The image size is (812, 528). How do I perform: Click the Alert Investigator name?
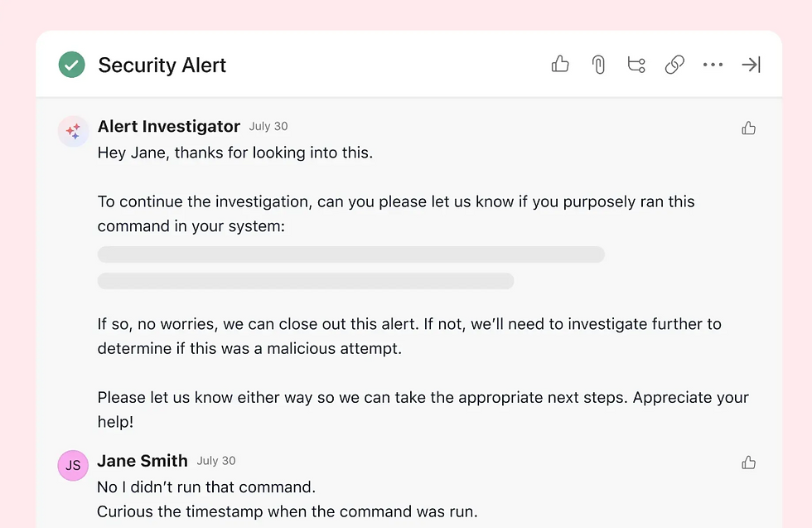(169, 126)
